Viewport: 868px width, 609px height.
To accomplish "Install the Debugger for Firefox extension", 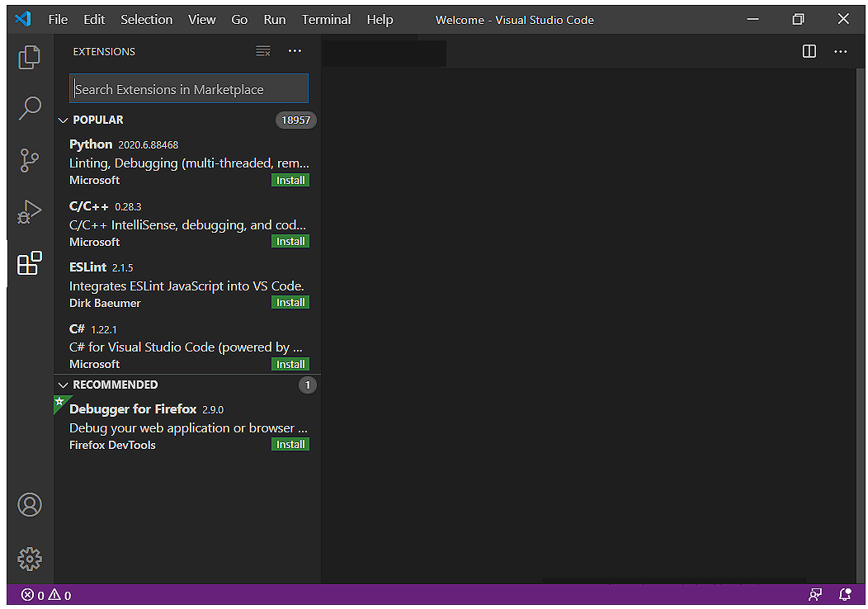I will [x=290, y=445].
